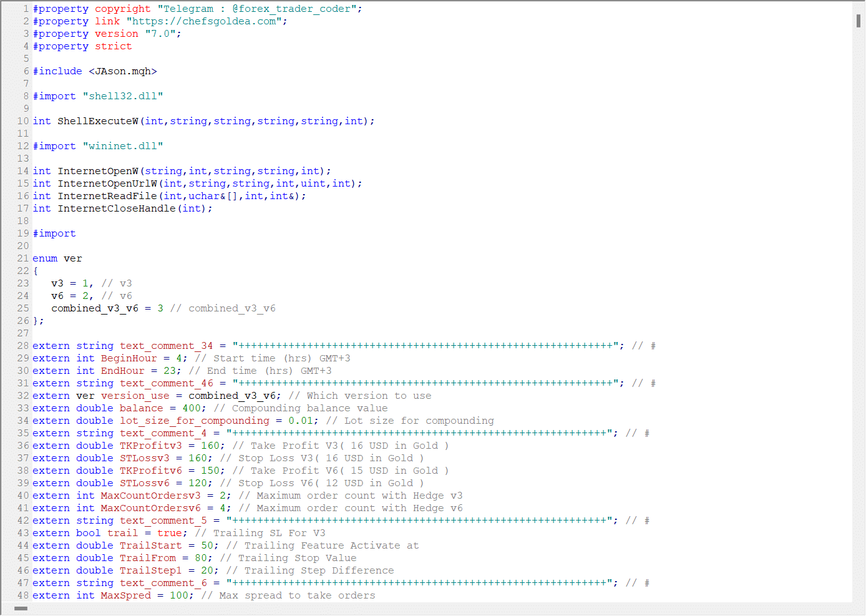Click the vertical scrollbar thumb
866x616 pixels.
[859, 20]
